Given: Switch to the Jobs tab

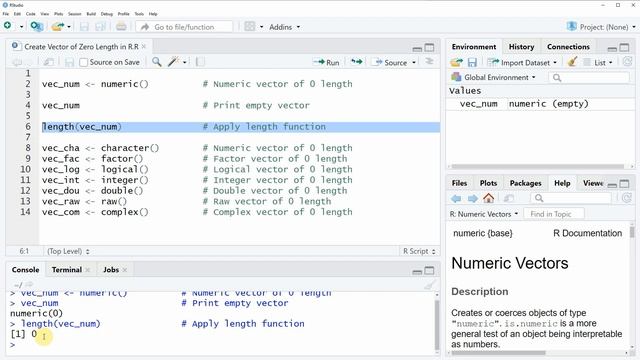Looking at the screenshot, I should pos(111,270).
